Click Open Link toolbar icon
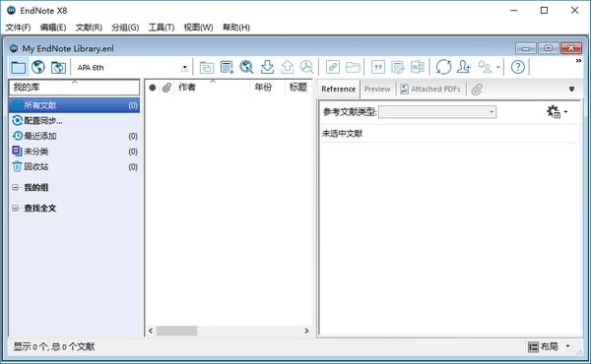This screenshot has width=591, height=364. (x=333, y=67)
